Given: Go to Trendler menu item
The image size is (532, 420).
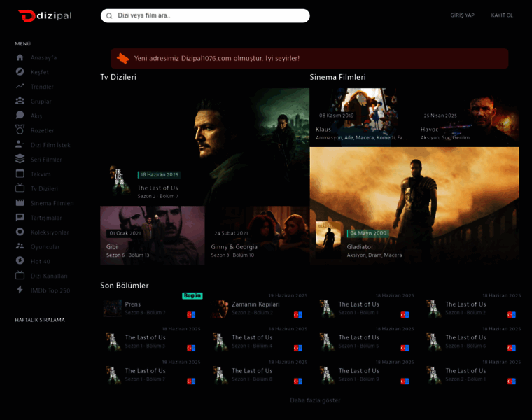Looking at the screenshot, I should pyautogui.click(x=42, y=87).
